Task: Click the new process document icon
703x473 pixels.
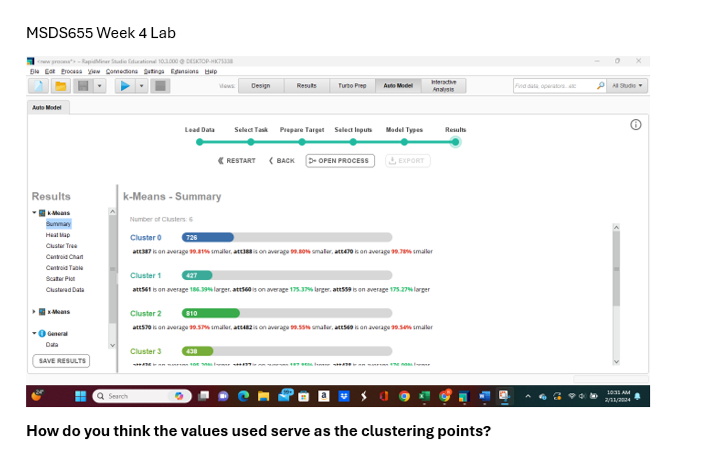Action: (38, 86)
